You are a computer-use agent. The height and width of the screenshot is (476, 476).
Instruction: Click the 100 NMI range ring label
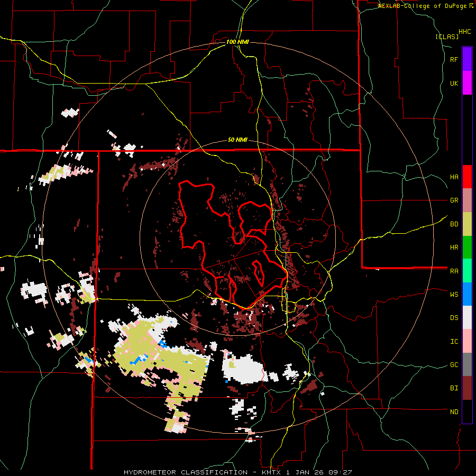coord(237,42)
